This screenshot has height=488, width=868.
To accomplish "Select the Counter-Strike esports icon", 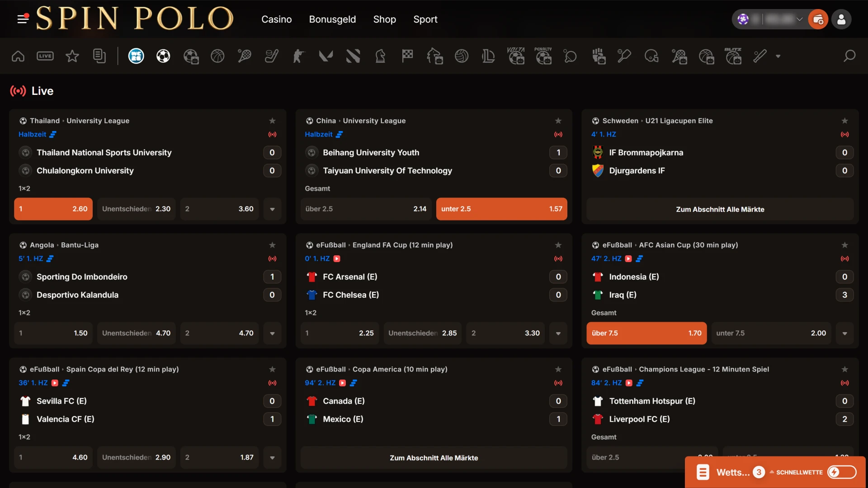I will pyautogui.click(x=299, y=56).
